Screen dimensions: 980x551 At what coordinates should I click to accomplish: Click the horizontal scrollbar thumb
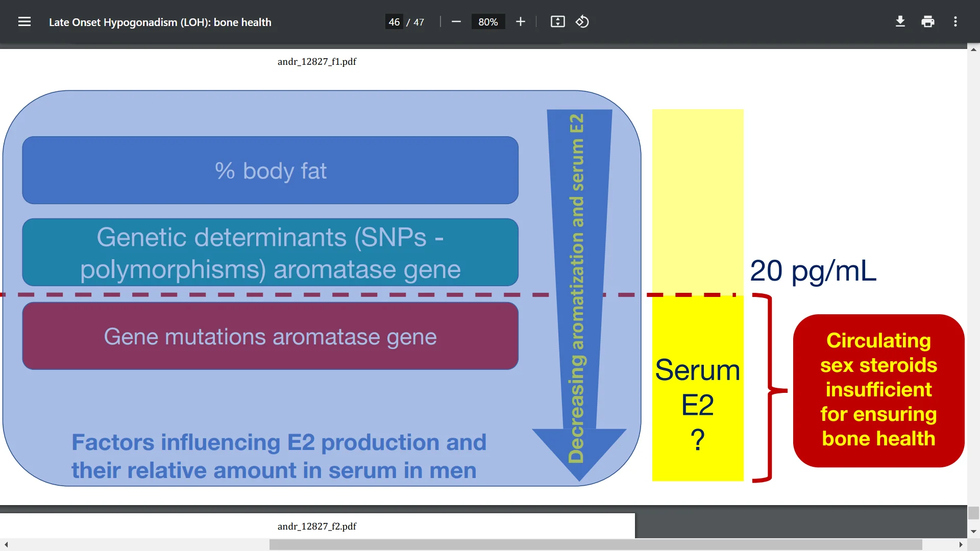point(595,545)
